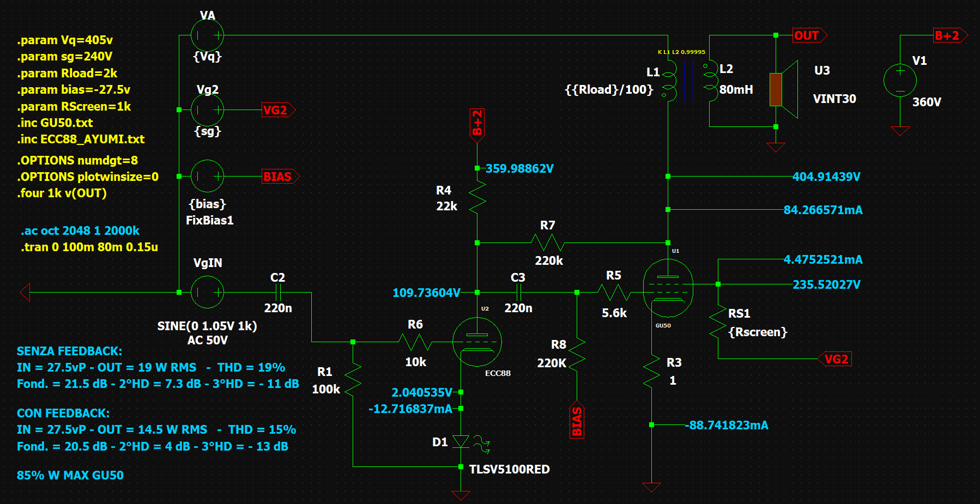Click the .param Vq=405v directive

coord(65,40)
